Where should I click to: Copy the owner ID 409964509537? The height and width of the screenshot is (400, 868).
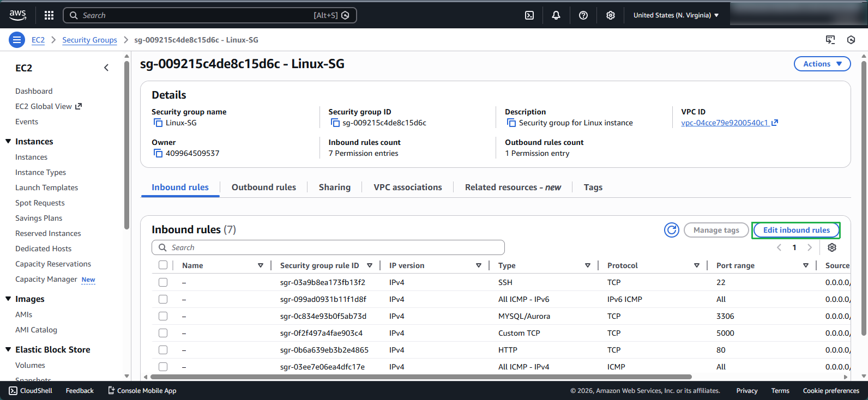click(158, 153)
